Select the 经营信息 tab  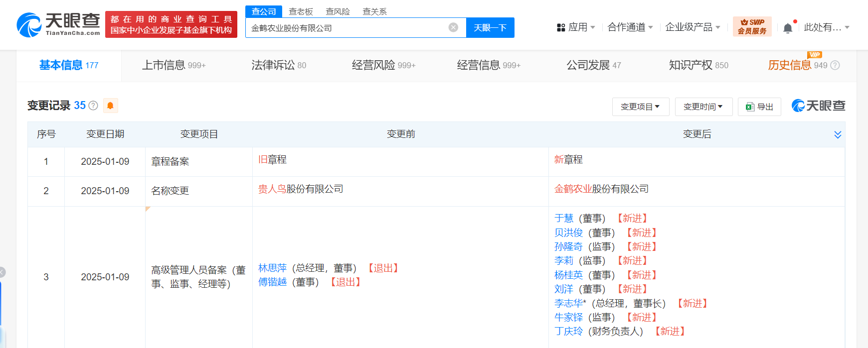489,65
